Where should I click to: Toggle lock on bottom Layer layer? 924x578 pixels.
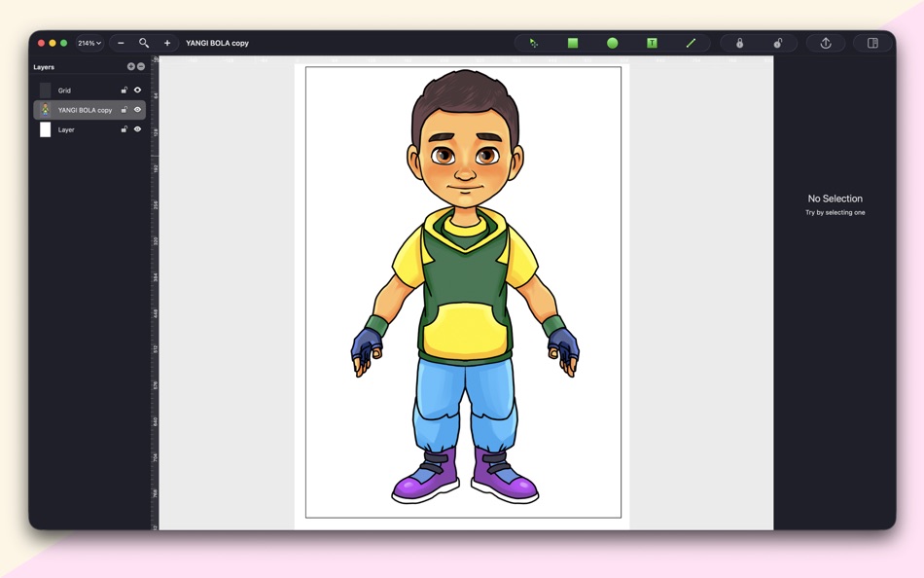(124, 129)
